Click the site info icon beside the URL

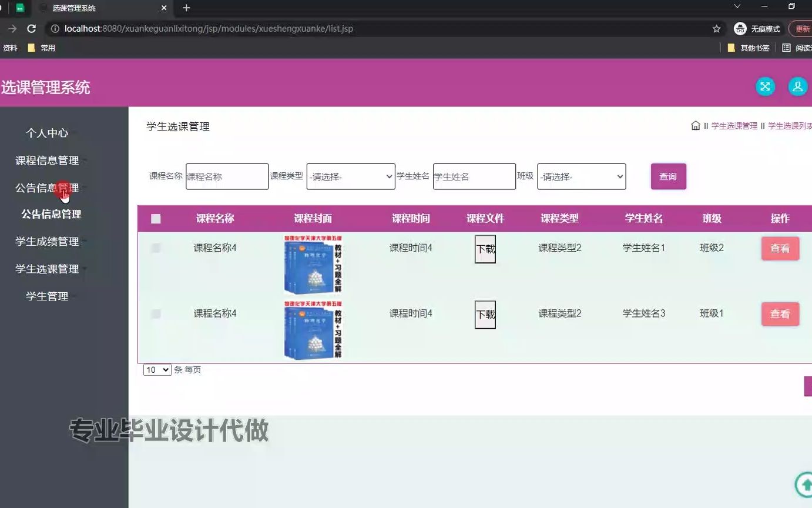[55, 28]
